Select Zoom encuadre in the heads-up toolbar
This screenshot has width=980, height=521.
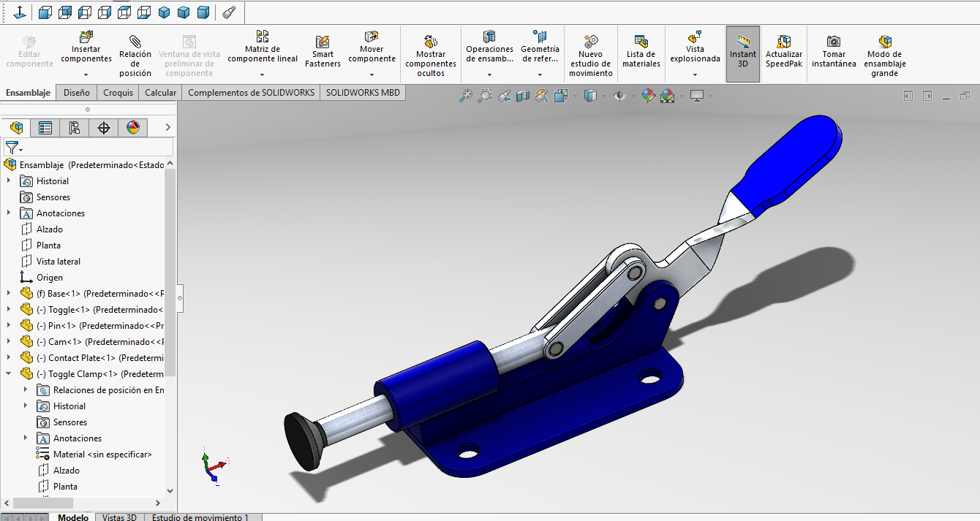(x=484, y=96)
